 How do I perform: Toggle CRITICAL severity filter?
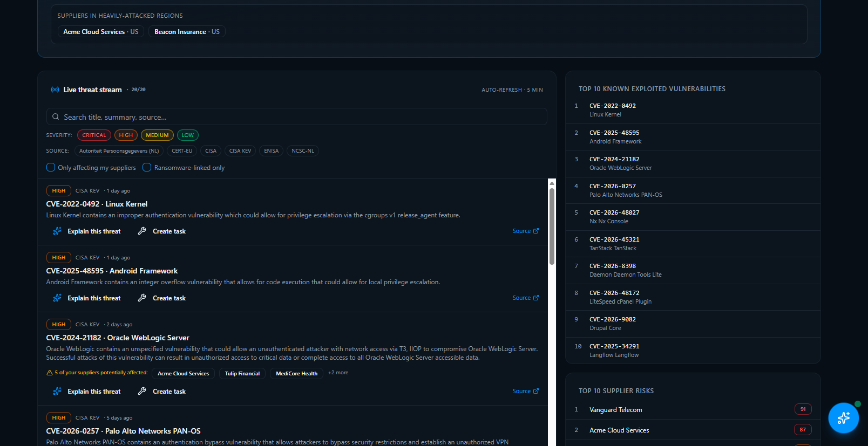coord(94,135)
